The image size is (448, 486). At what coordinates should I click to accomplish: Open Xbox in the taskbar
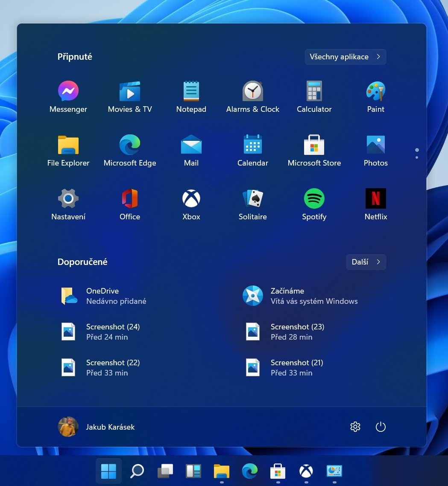coord(306,471)
